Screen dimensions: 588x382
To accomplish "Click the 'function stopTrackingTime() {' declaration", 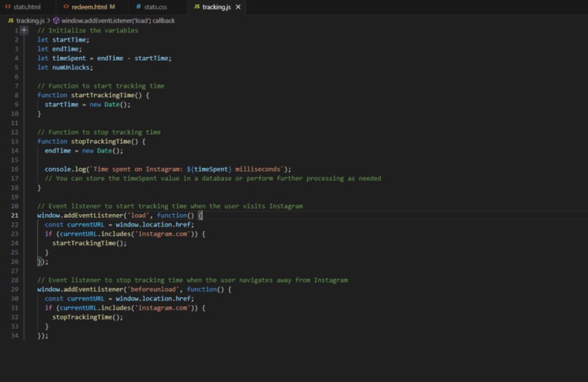I will pyautogui.click(x=91, y=141).
